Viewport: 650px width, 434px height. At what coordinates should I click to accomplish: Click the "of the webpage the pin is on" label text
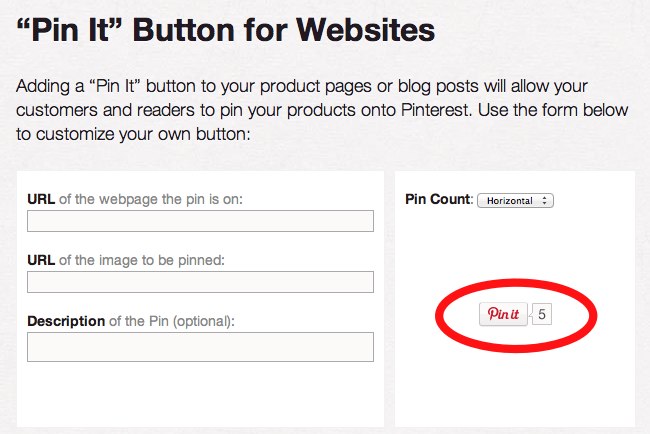pyautogui.click(x=151, y=199)
